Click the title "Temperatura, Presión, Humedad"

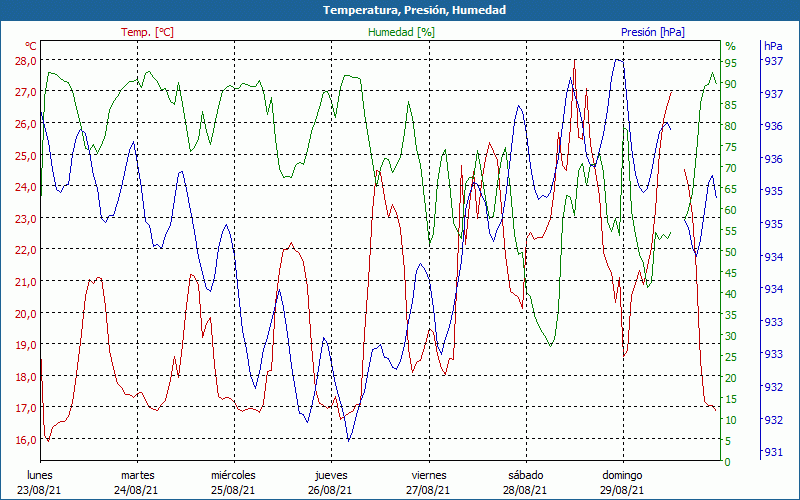coord(414,10)
